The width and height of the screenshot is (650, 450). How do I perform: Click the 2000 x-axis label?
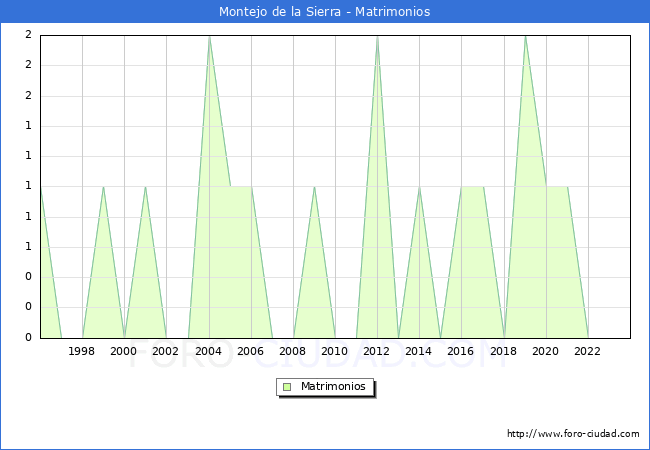tap(124, 351)
